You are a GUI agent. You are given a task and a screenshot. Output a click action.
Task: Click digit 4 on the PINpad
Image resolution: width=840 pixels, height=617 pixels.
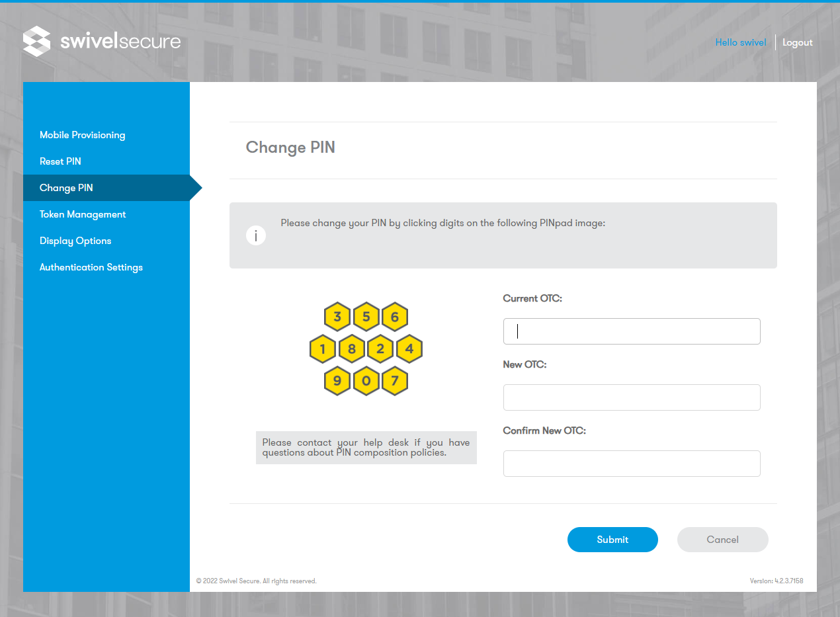pyautogui.click(x=409, y=349)
